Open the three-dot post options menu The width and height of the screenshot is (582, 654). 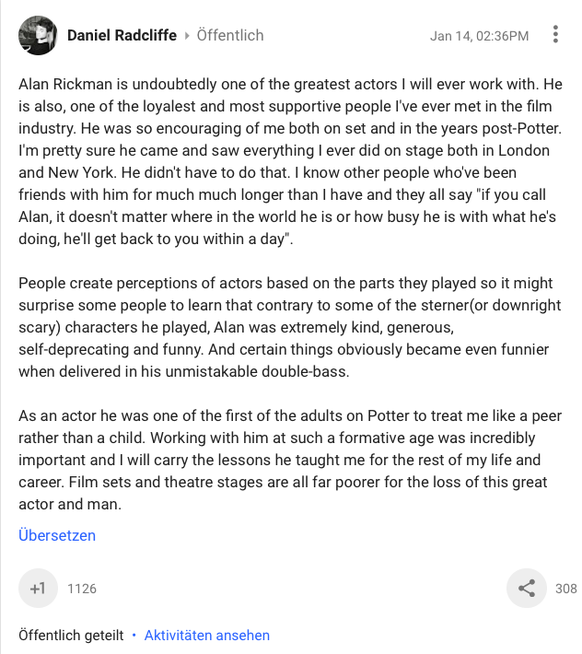coord(555,34)
